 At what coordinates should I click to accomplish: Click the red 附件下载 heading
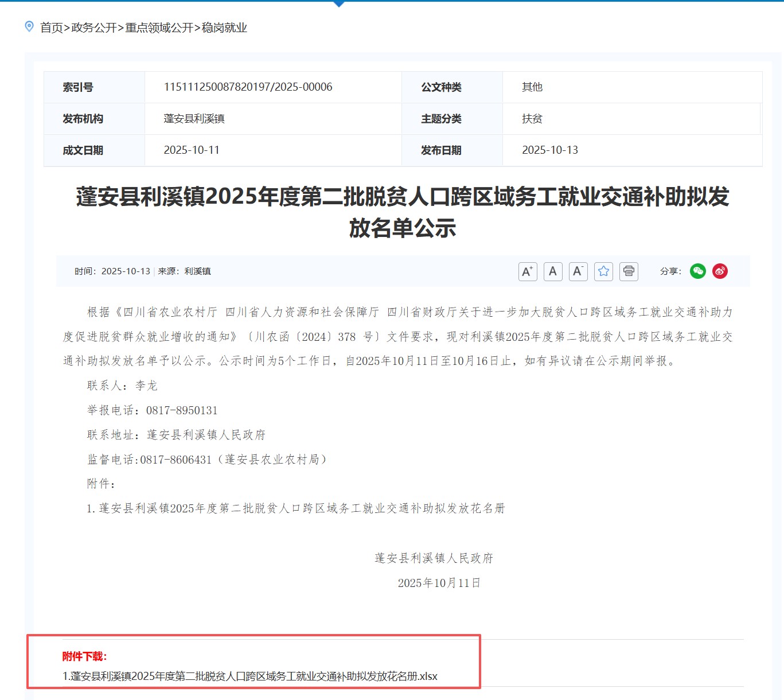[x=84, y=656]
